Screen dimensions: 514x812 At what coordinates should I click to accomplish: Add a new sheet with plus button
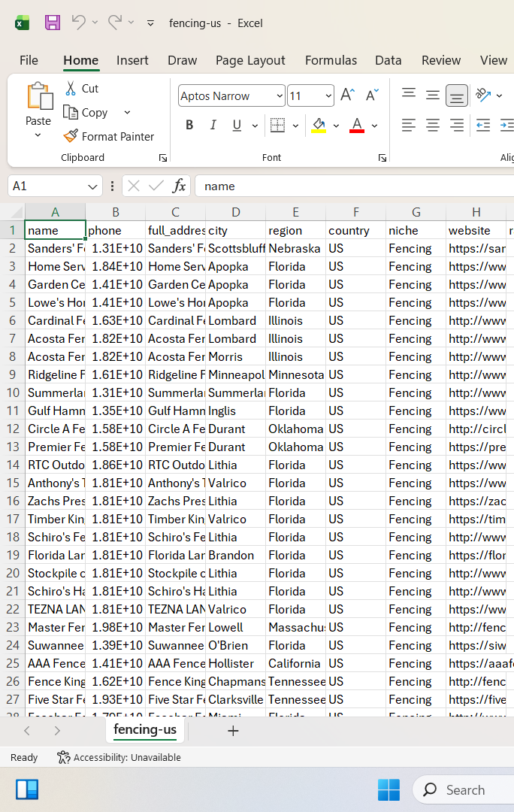pos(234,731)
